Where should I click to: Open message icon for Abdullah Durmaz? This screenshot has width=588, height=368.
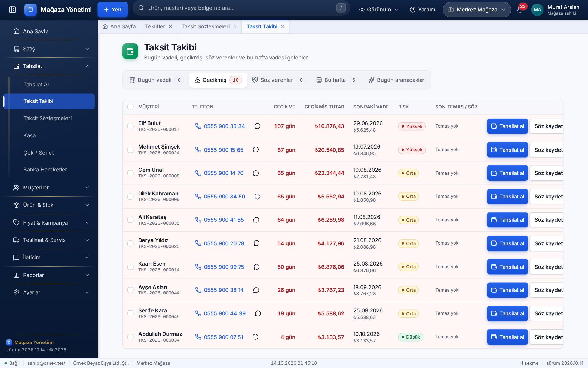click(255, 337)
